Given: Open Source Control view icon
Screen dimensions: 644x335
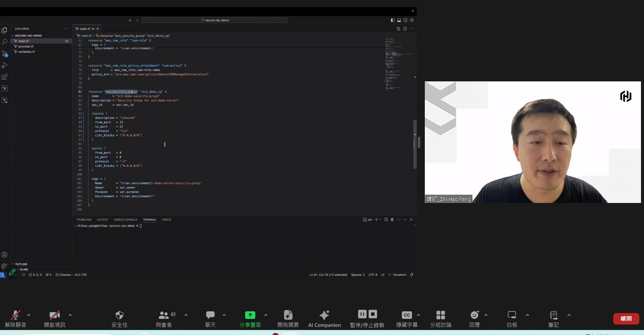Looking at the screenshot, I should (x=4, y=54).
